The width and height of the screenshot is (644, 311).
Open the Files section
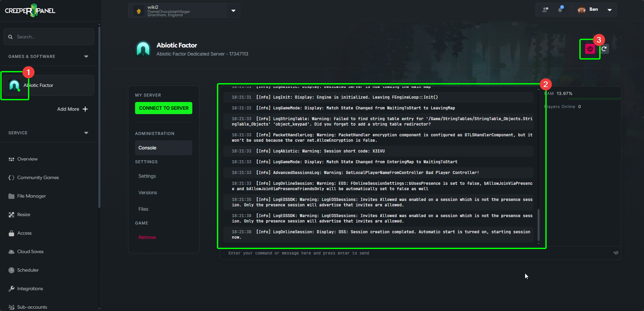(143, 209)
